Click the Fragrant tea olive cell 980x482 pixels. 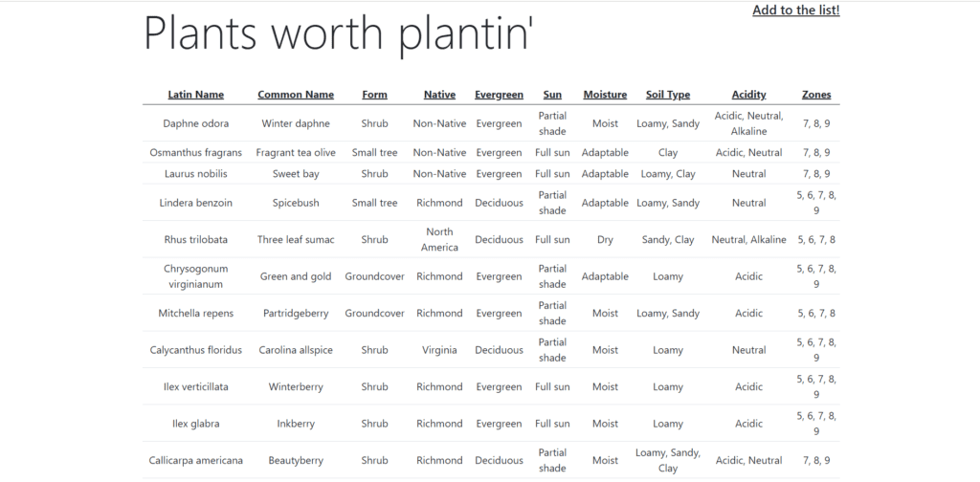[x=296, y=153]
